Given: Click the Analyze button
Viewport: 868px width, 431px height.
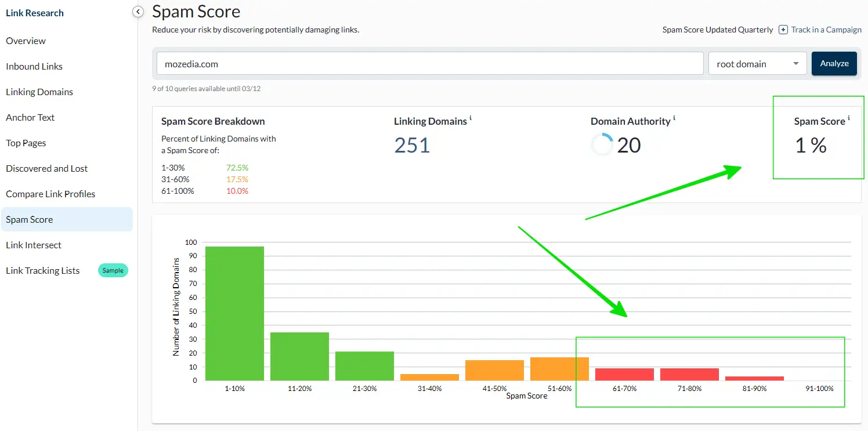Looking at the screenshot, I should (x=834, y=63).
